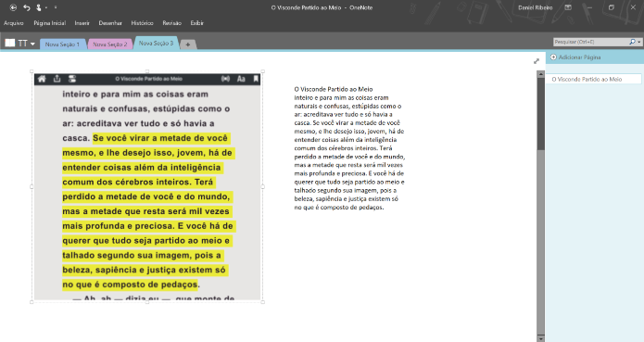Restore down the OneNote window
The width and height of the screenshot is (644, 342).
612,7
